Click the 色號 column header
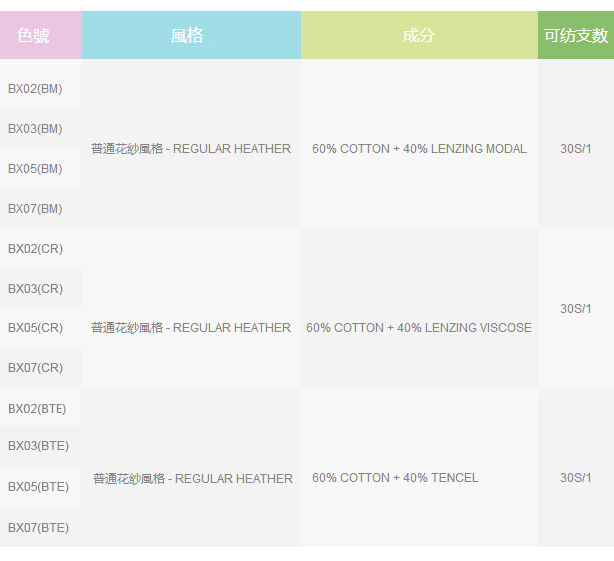The width and height of the screenshot is (614, 561). tap(33, 36)
